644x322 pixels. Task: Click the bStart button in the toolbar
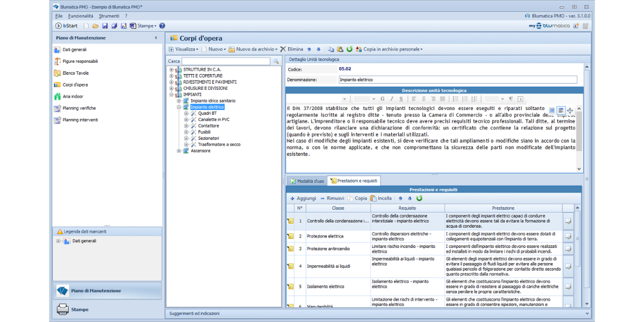[x=67, y=26]
